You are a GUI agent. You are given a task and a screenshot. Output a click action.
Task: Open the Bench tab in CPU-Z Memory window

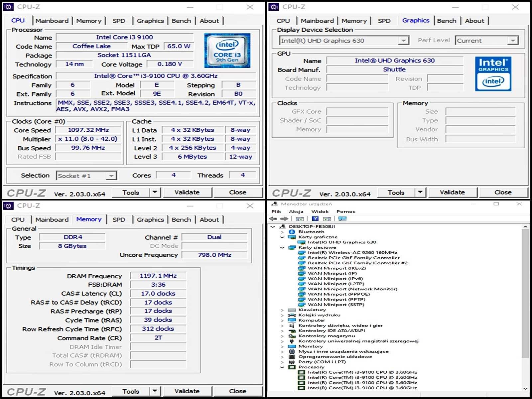[181, 219]
